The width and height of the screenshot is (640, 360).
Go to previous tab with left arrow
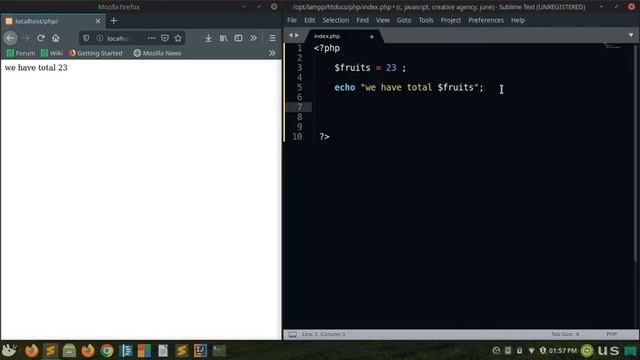pos(291,36)
